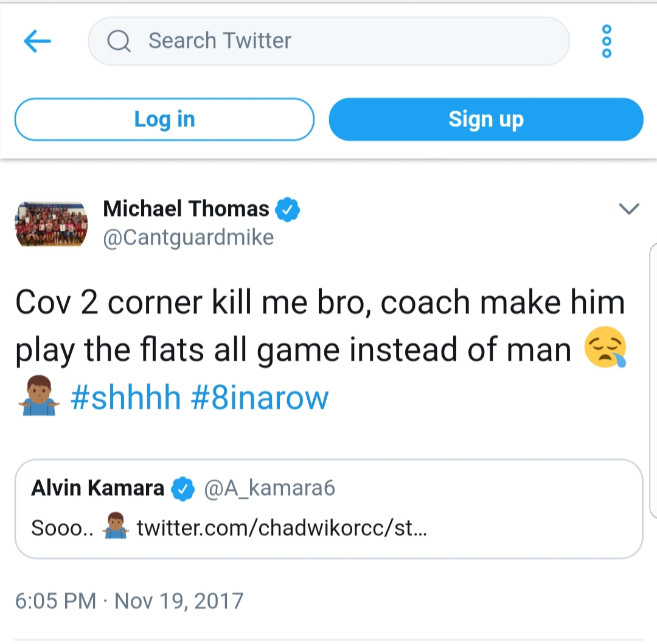Open Michael Thomas's profile picture
This screenshot has height=644, width=657.
point(52,223)
